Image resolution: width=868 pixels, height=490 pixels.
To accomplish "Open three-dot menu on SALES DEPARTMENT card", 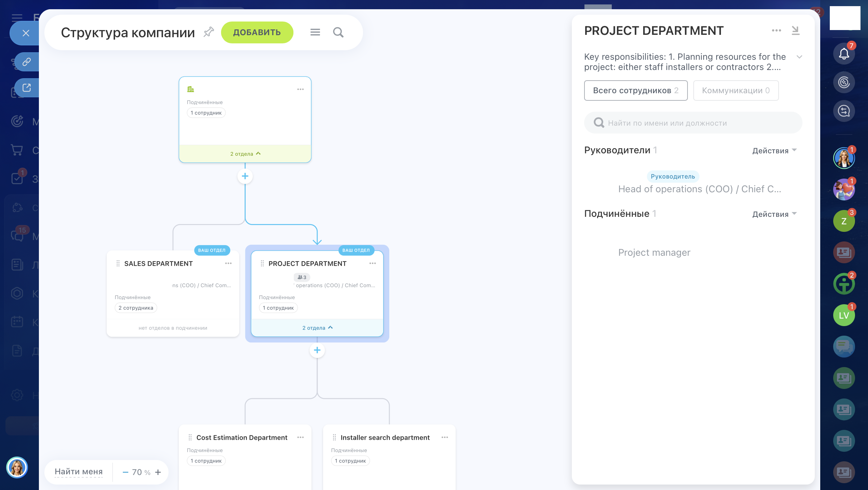I will coord(228,263).
